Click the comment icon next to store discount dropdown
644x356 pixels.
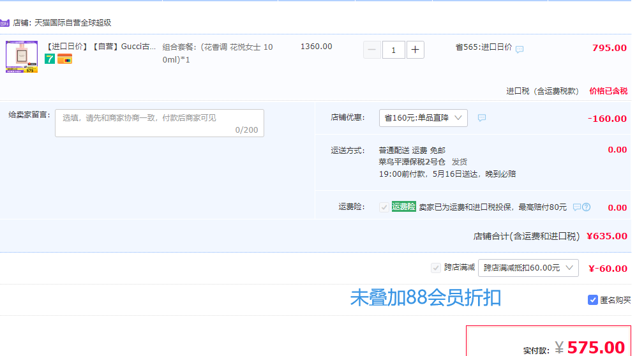coord(482,118)
